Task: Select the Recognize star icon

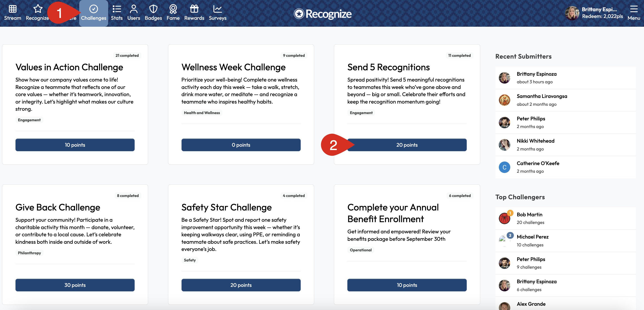Action: click(37, 13)
